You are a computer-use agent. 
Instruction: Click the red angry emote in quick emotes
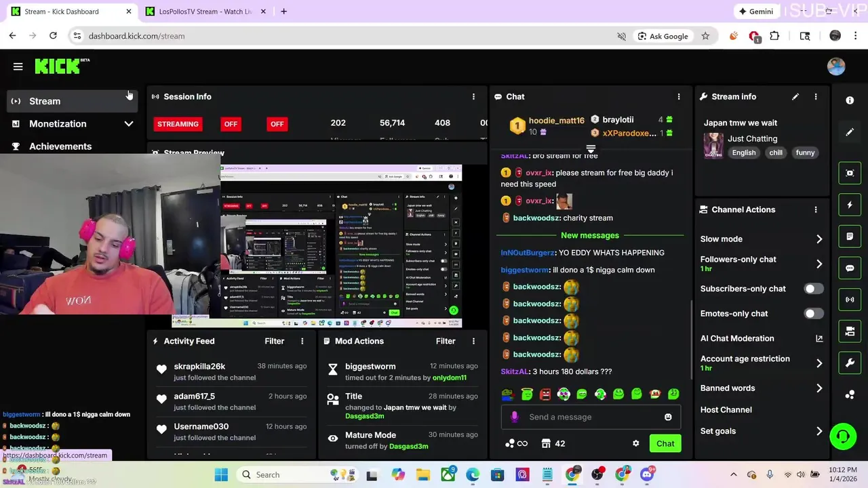point(545,394)
